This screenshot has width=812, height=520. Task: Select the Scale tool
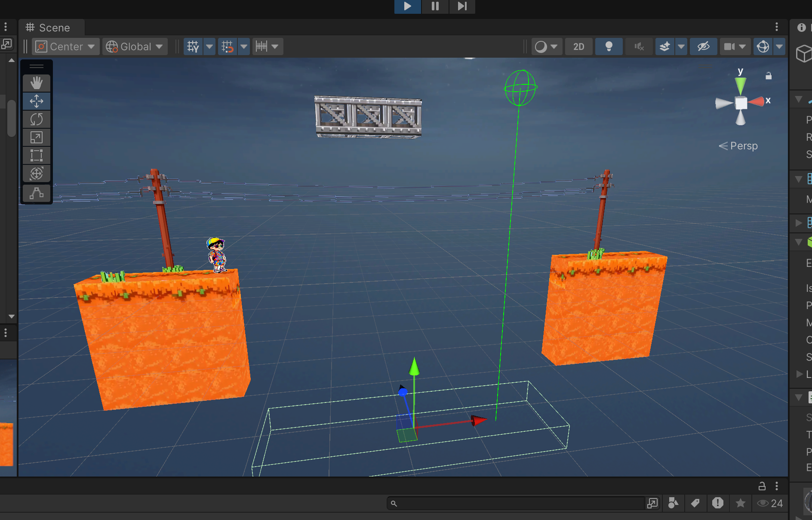pyautogui.click(x=37, y=137)
